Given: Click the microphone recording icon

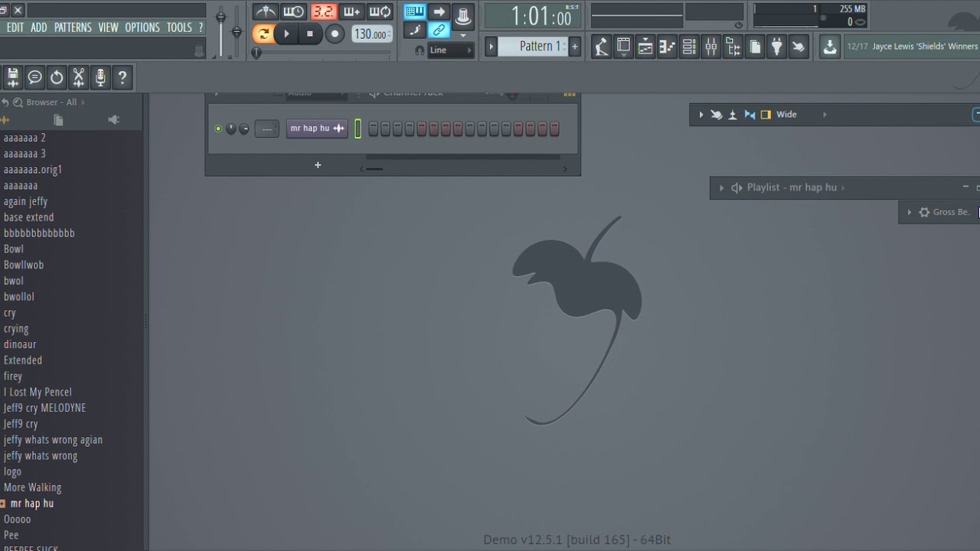Looking at the screenshot, I should (x=100, y=77).
